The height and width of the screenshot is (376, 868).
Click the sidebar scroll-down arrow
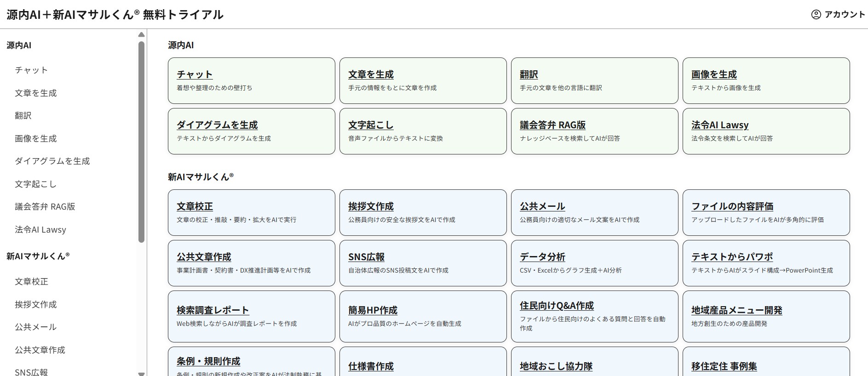[141, 374]
